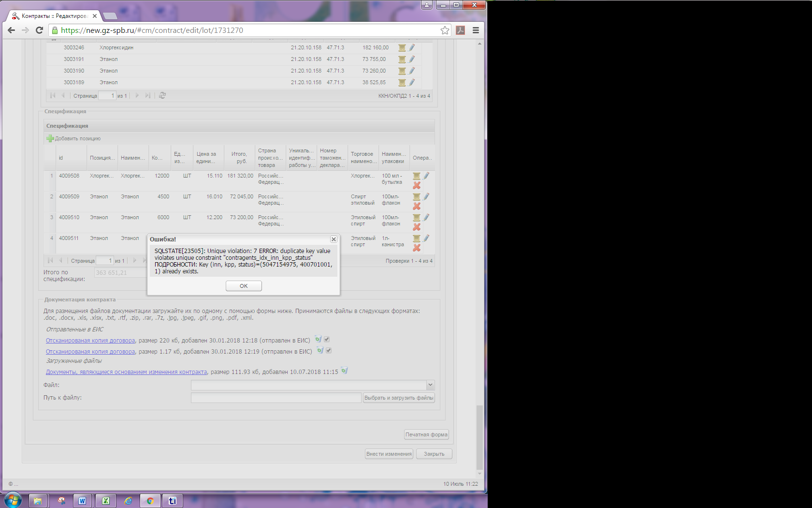Click Внести изменения button
The width and height of the screenshot is (812, 508).
pyautogui.click(x=389, y=454)
